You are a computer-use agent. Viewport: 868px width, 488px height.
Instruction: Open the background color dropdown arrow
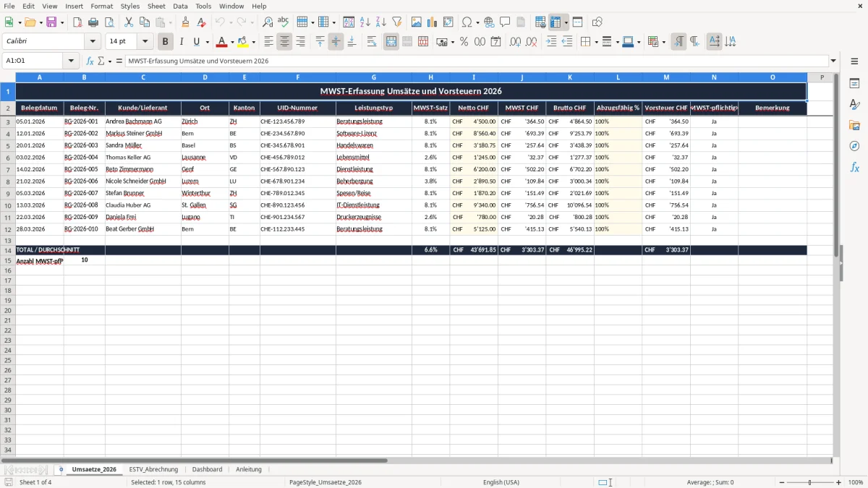coord(252,42)
